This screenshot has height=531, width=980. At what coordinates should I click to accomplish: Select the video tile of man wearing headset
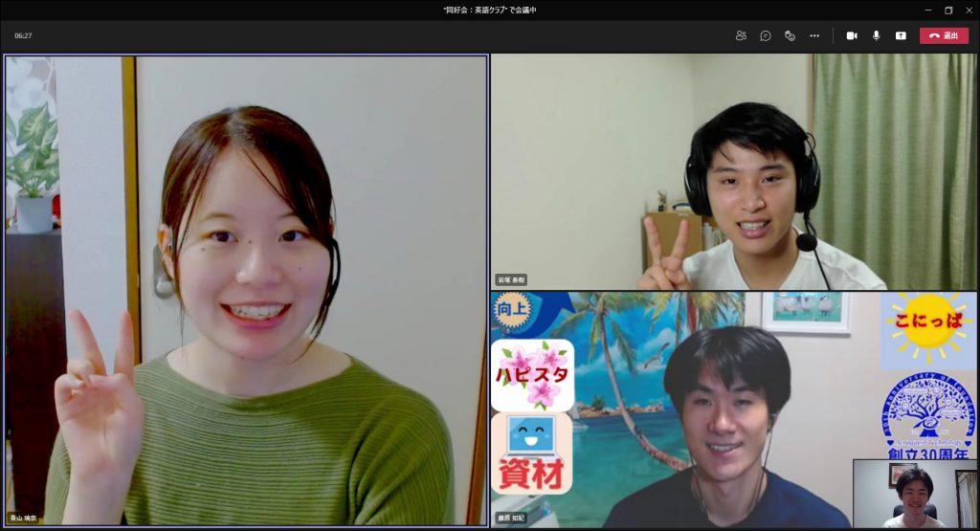734,172
